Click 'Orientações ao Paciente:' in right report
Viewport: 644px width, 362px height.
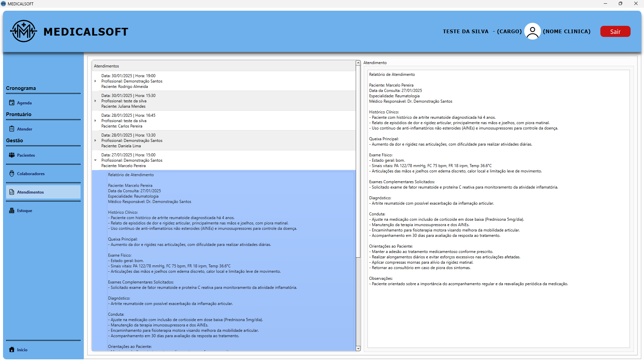[391, 246]
